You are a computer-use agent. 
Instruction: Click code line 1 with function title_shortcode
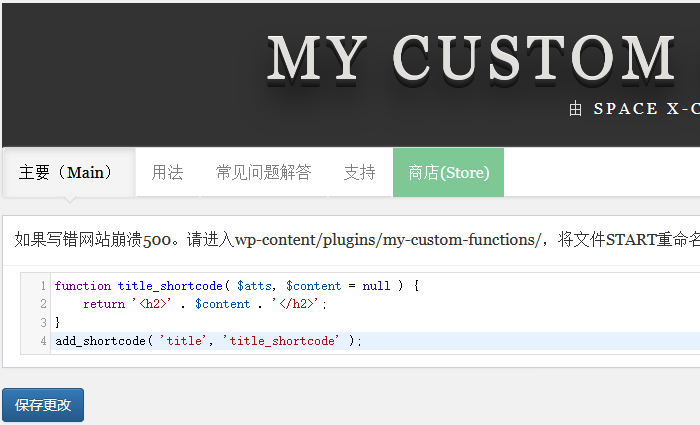(x=237, y=286)
